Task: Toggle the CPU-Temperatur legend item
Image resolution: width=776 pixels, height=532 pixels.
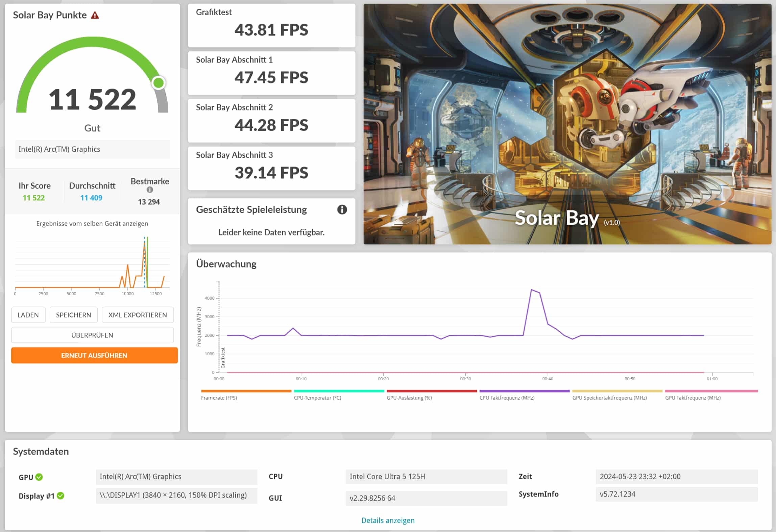Action: [317, 398]
